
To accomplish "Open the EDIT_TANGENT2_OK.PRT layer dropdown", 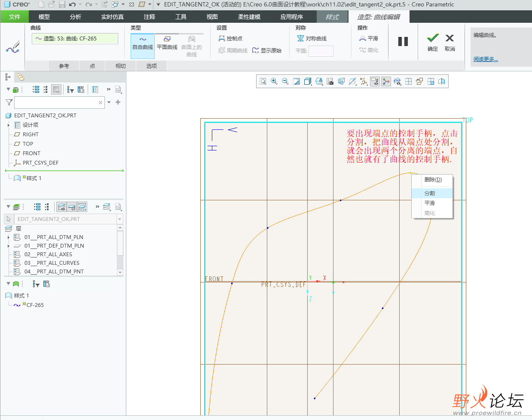I will pyautogui.click(x=120, y=219).
